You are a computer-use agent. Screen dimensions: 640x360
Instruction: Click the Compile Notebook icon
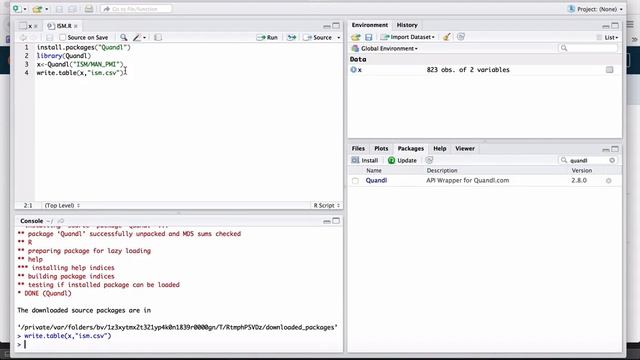(158, 38)
